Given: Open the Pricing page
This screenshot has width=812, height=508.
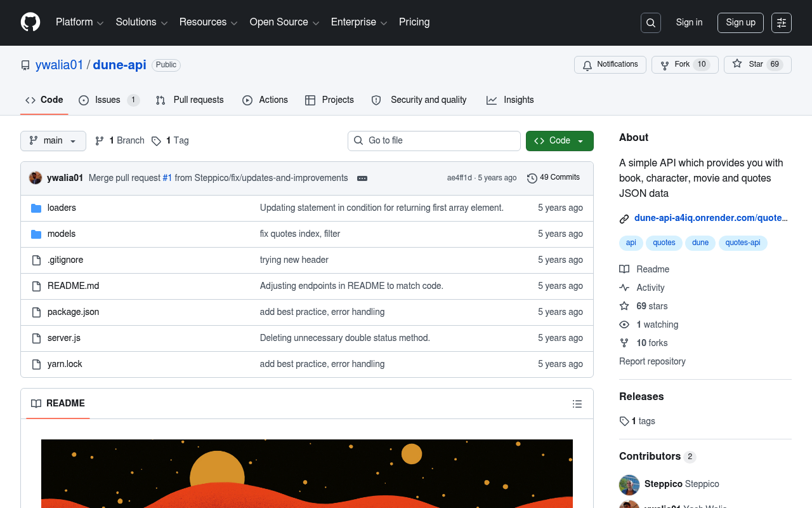Looking at the screenshot, I should coord(414,22).
